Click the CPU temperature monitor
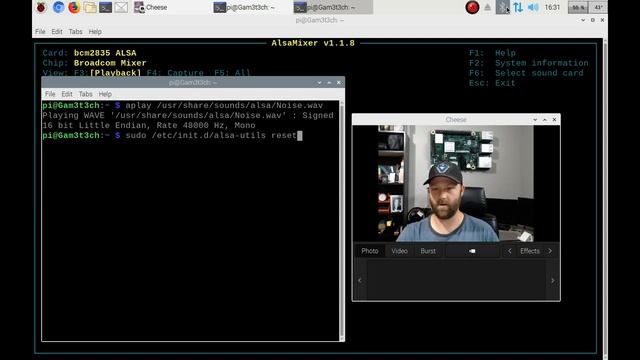This screenshot has width=640, height=360. [x=598, y=7]
